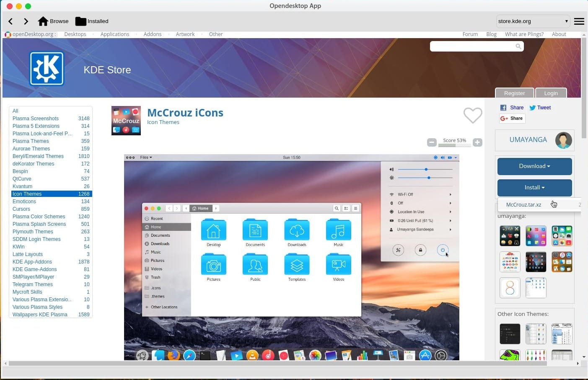Image resolution: width=588 pixels, height=380 pixels.
Task: Open the Icon Themes subtitle link
Action: [x=163, y=122]
